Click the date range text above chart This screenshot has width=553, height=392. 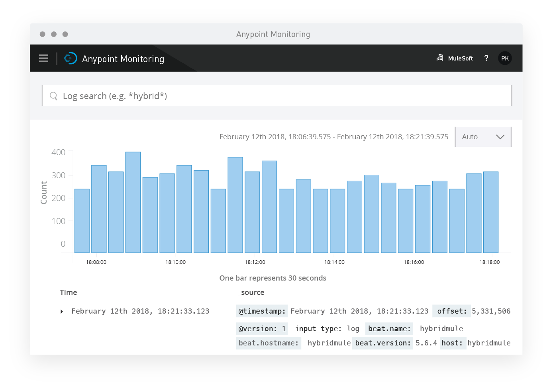point(334,137)
